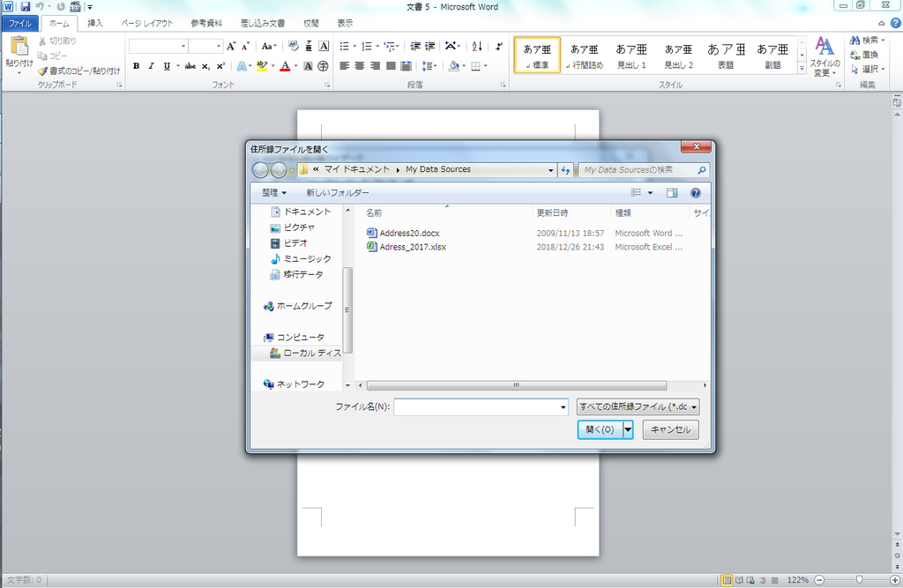Toggle superscript formatting
The height and width of the screenshot is (588, 903).
click(x=220, y=66)
